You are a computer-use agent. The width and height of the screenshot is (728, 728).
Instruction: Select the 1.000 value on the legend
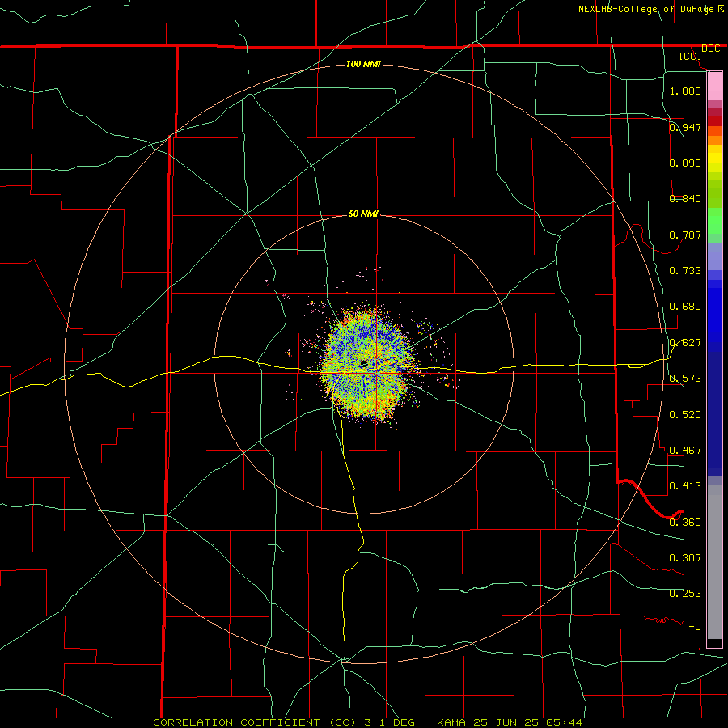click(x=685, y=91)
